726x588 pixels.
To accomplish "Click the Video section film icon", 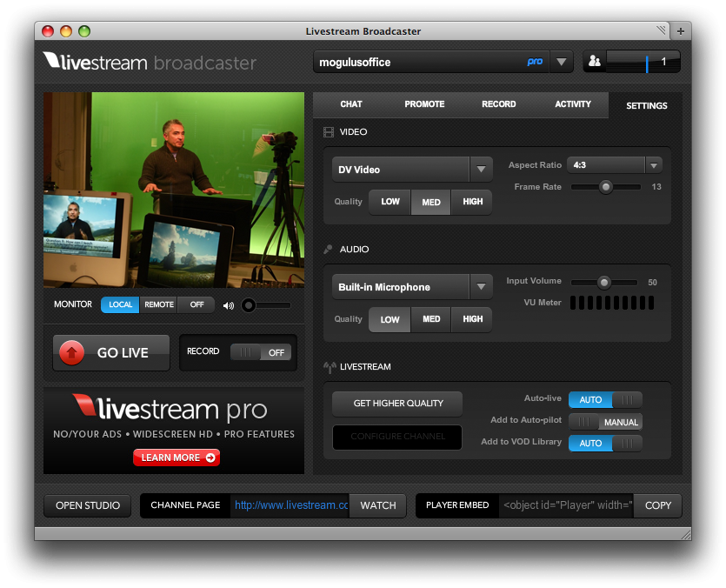I will pyautogui.click(x=328, y=132).
